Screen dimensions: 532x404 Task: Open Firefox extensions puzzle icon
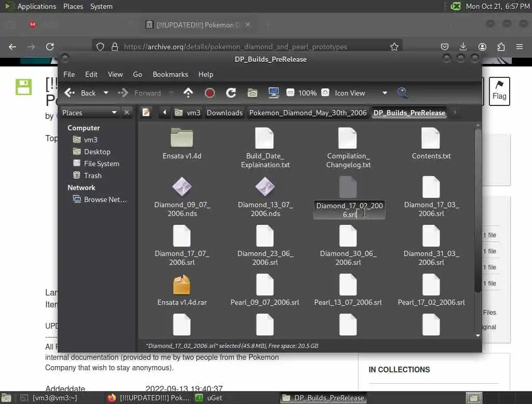click(x=501, y=46)
